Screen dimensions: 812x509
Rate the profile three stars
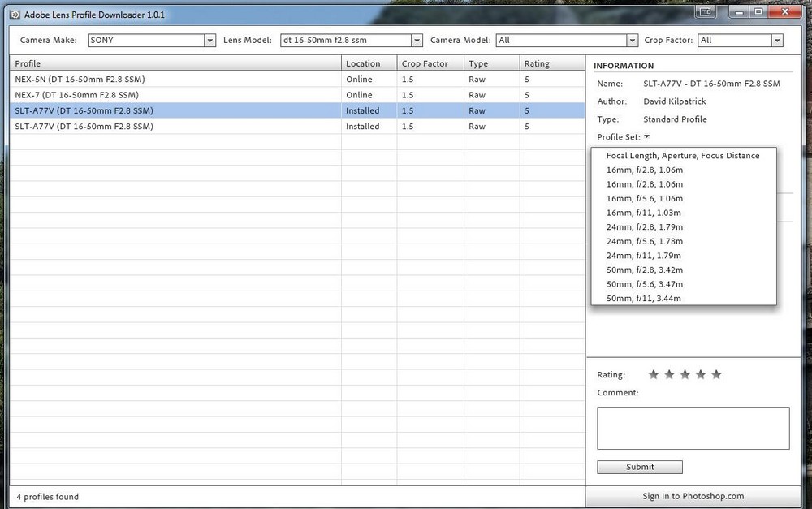(x=685, y=374)
